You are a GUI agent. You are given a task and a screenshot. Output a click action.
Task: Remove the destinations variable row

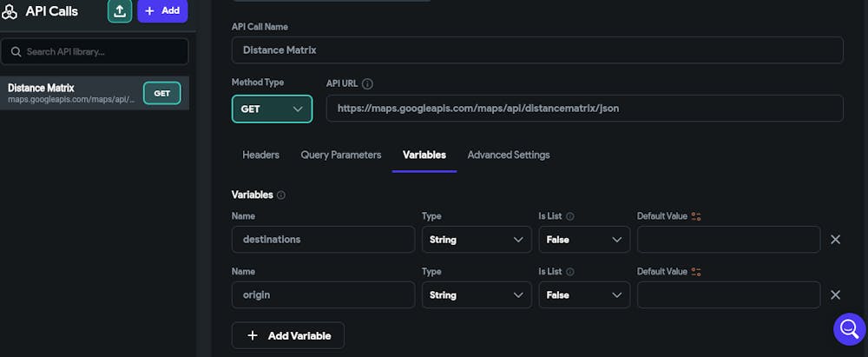[835, 240]
